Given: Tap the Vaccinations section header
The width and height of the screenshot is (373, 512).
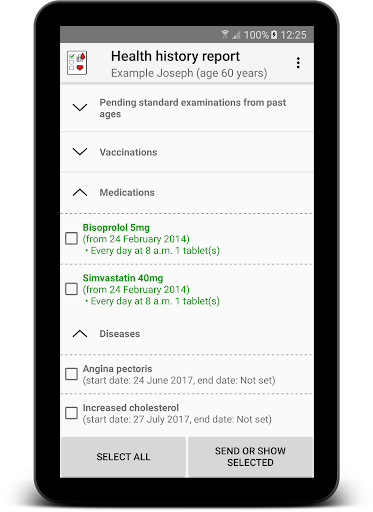Looking at the screenshot, I should tap(187, 152).
